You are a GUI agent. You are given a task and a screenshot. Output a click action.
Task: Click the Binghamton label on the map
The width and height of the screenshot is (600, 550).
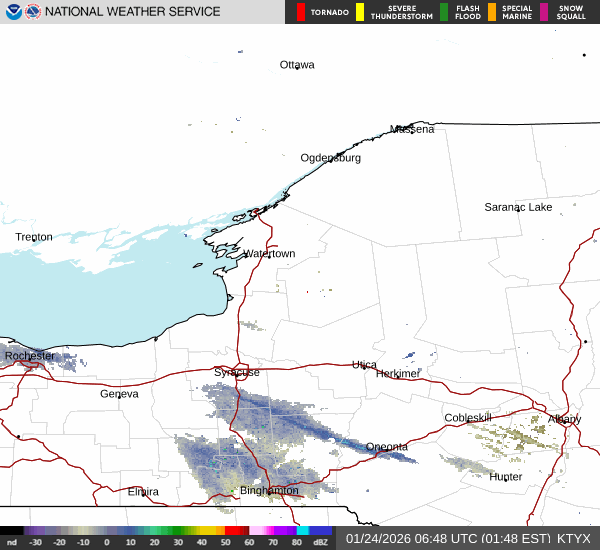(x=269, y=491)
